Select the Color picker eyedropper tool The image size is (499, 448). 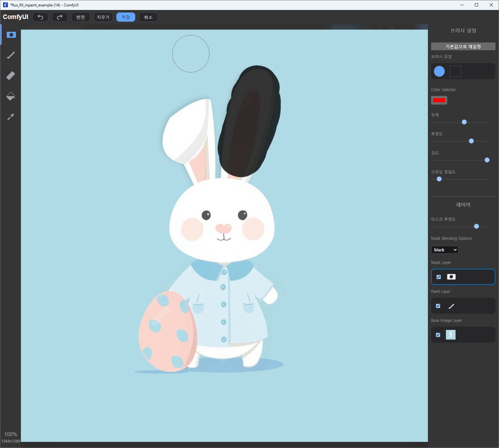coord(11,117)
